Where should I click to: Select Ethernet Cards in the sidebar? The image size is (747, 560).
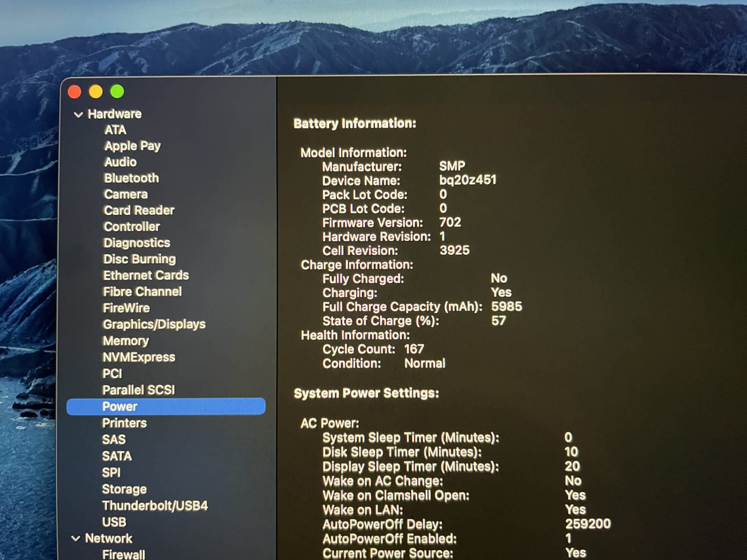click(146, 275)
